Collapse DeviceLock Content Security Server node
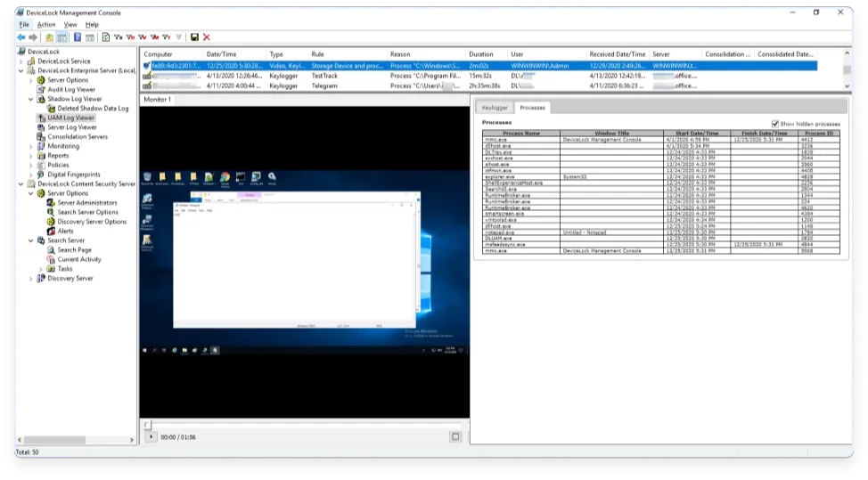Image resolution: width=868 pixels, height=480 pixels. tap(21, 183)
